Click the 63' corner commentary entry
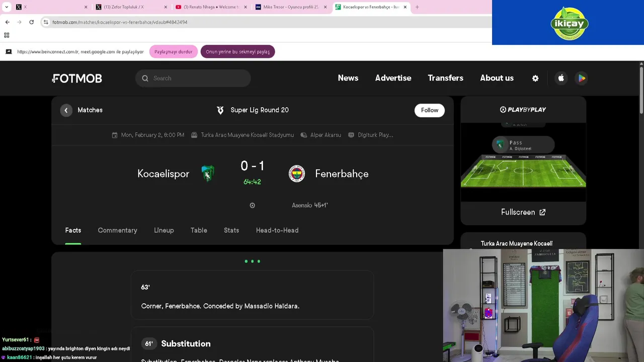 (252, 295)
